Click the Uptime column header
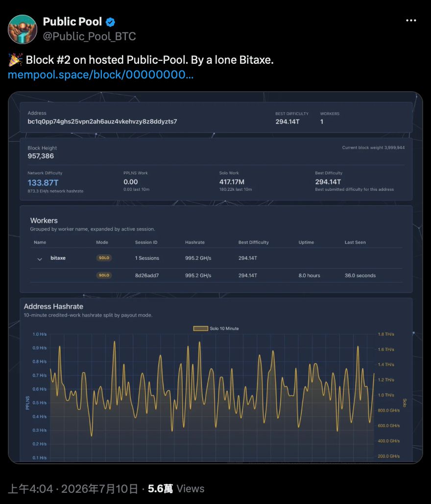Image resolution: width=431 pixels, height=504 pixels. 306,242
